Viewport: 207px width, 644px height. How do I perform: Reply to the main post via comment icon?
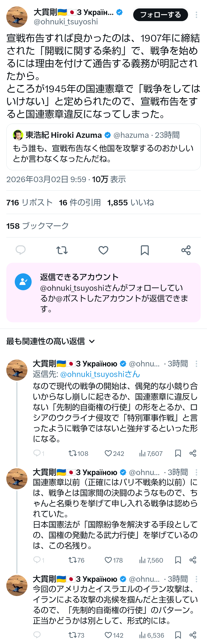pos(21,250)
